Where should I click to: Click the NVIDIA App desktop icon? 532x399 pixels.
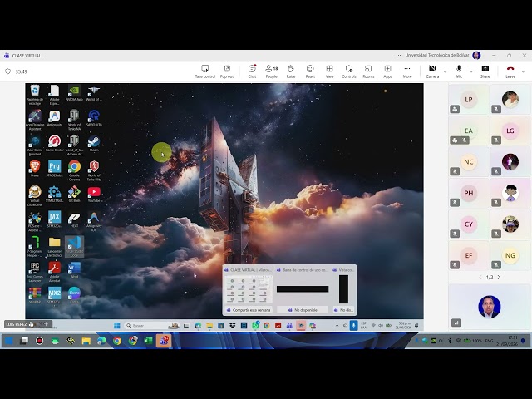74,93
